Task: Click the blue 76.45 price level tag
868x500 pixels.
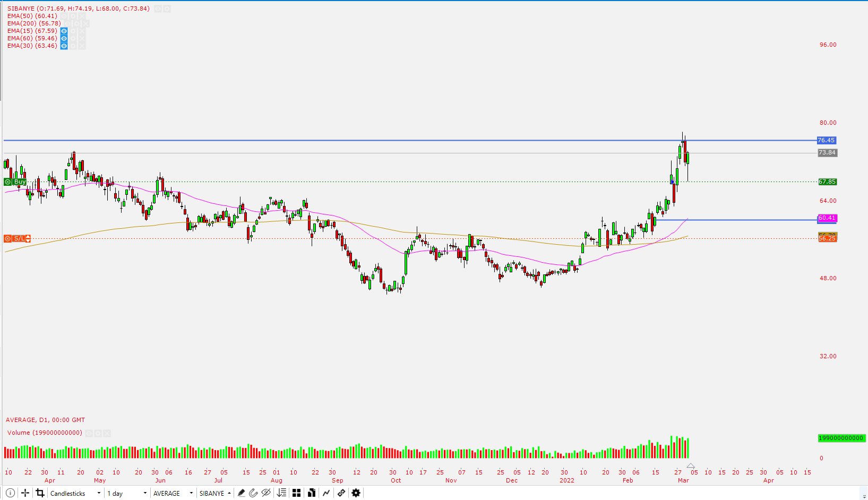Action: pos(826,140)
